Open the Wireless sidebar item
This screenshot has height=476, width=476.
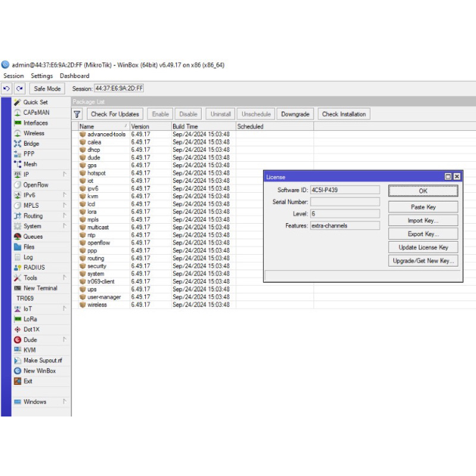pyautogui.click(x=33, y=133)
